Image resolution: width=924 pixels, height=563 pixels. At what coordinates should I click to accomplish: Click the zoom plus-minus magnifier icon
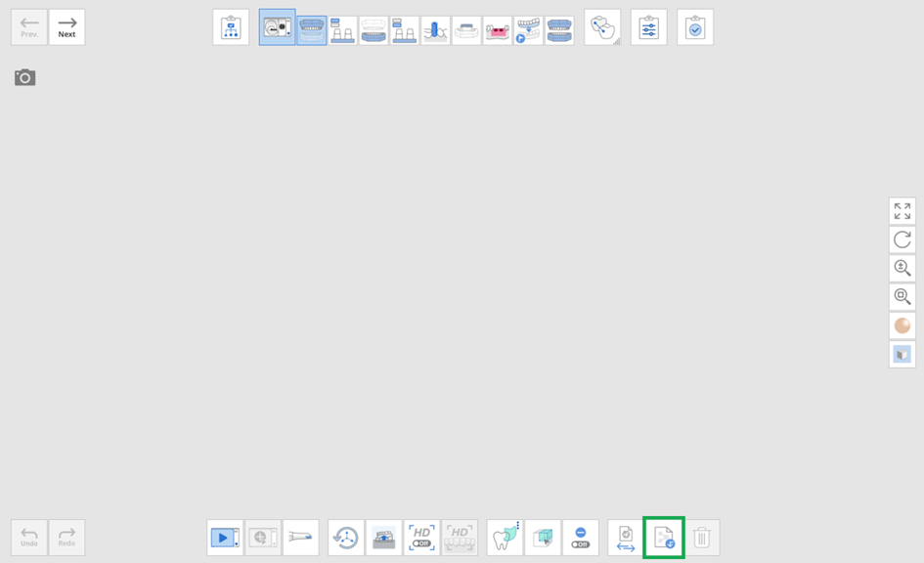coord(902,268)
